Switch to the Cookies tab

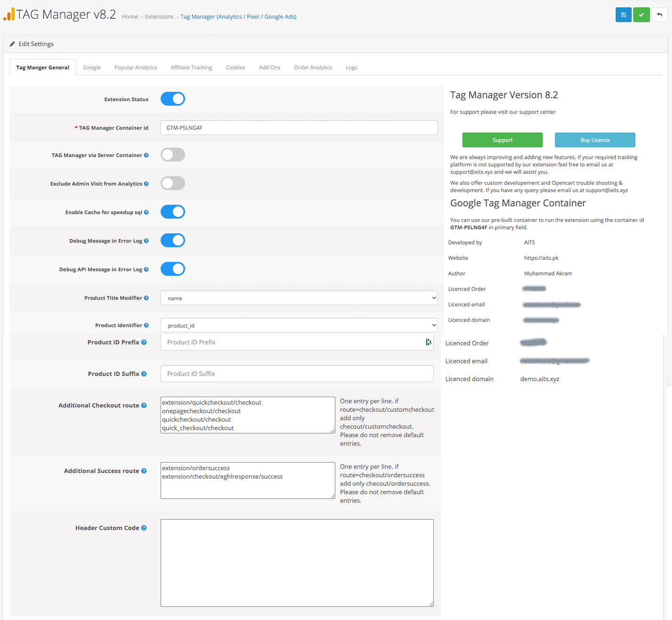[235, 67]
